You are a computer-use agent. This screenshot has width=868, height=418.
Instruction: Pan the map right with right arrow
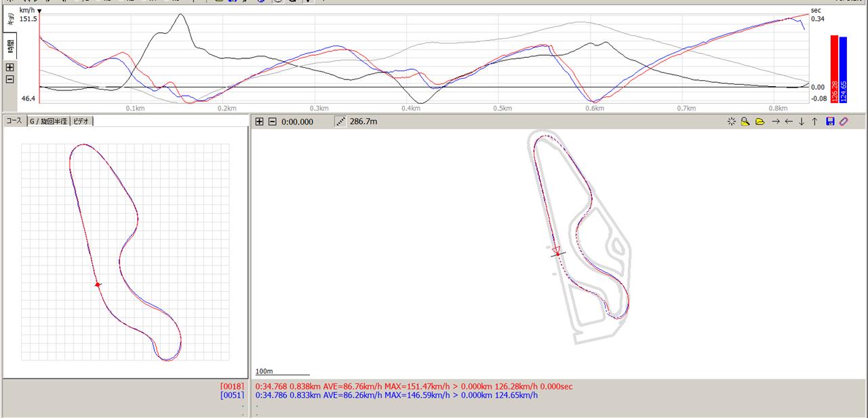click(776, 121)
